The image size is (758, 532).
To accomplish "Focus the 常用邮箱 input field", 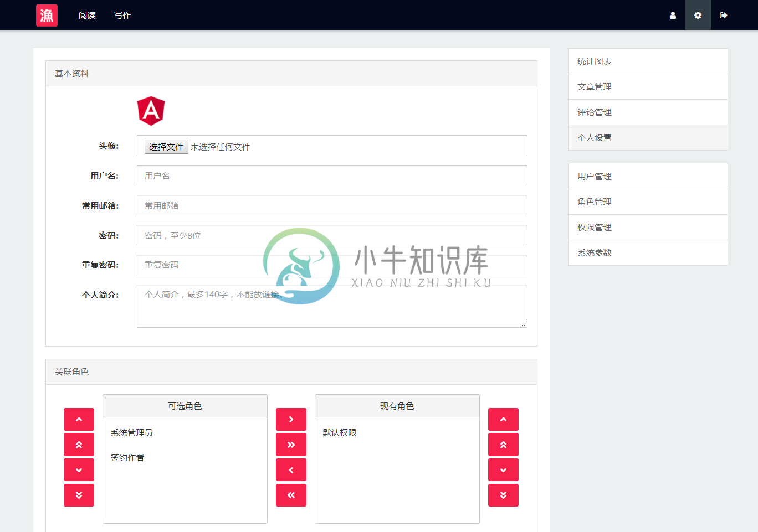I will 332,205.
